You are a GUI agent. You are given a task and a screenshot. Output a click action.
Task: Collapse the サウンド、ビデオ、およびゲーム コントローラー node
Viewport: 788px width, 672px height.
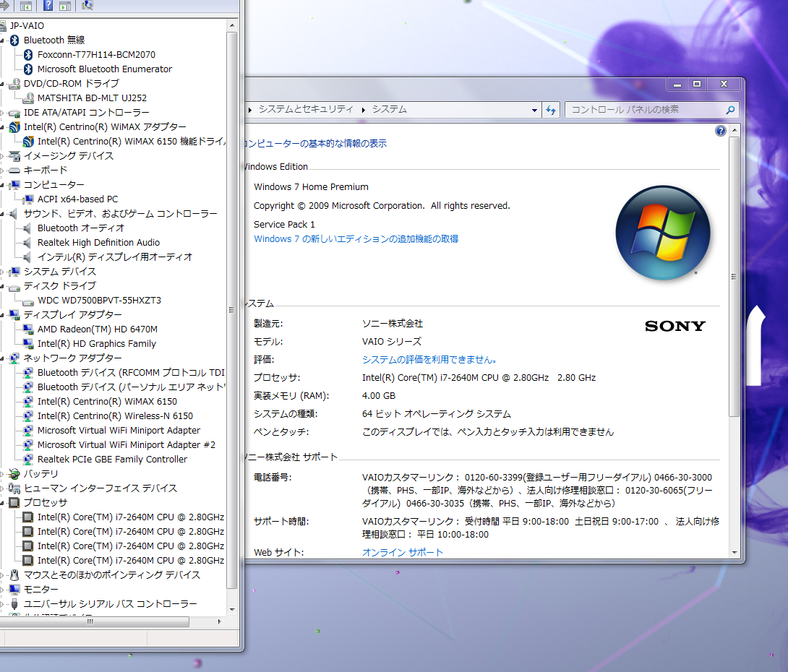pos(2,214)
